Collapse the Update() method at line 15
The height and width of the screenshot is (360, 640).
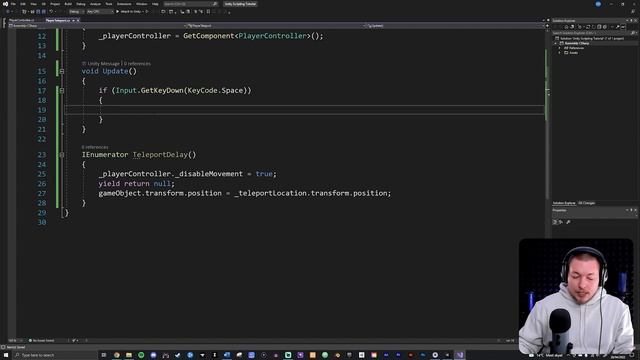coord(62,71)
